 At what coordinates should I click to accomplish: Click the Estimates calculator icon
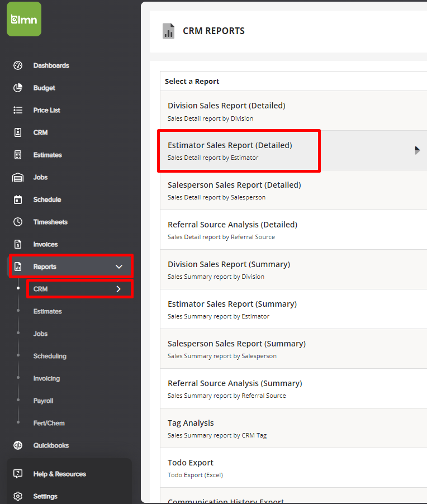(x=18, y=155)
